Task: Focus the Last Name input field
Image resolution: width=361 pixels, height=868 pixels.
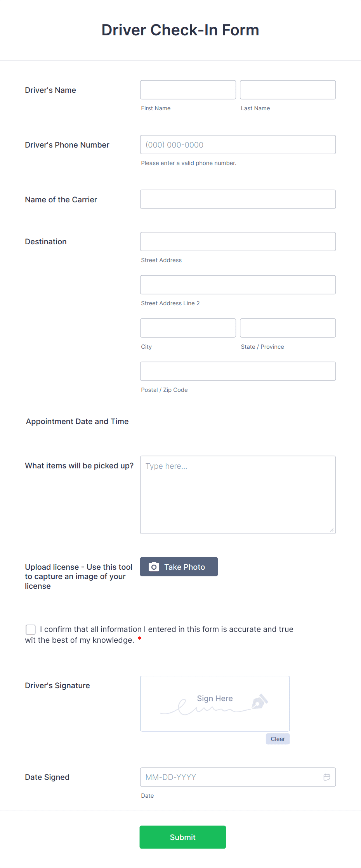Action: click(287, 90)
